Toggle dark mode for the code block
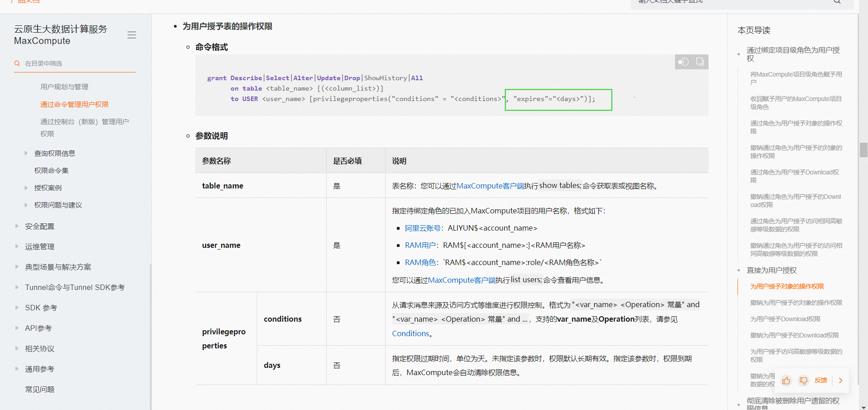Viewport: 868px width, 410px height. coord(683,62)
